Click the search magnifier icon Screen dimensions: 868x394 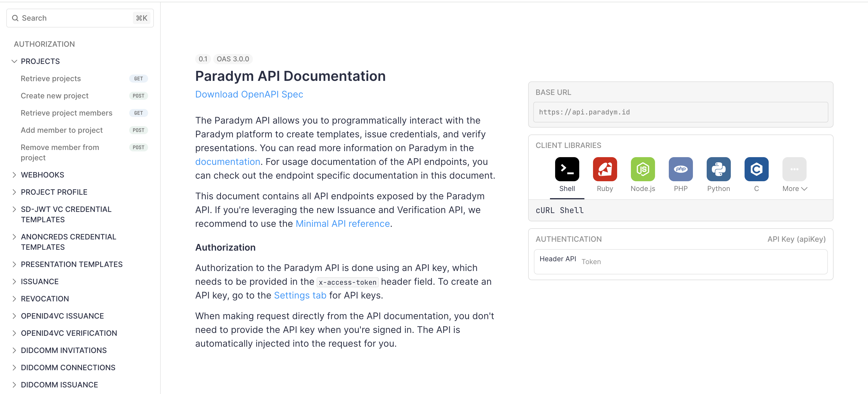(15, 18)
